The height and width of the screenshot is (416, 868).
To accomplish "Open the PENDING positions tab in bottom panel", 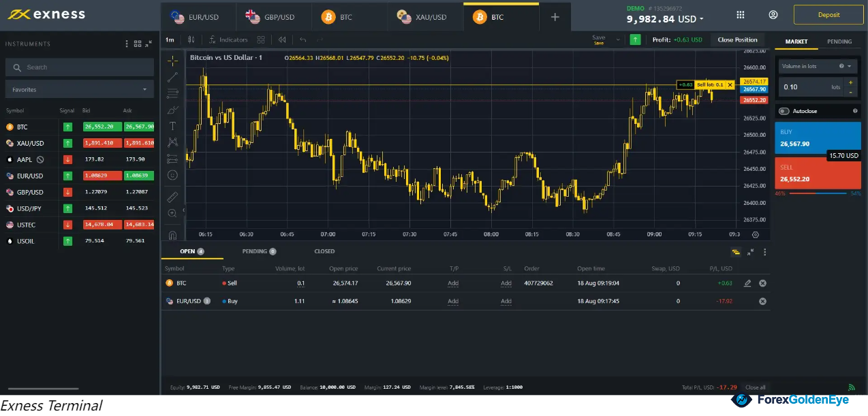I will pyautogui.click(x=259, y=251).
